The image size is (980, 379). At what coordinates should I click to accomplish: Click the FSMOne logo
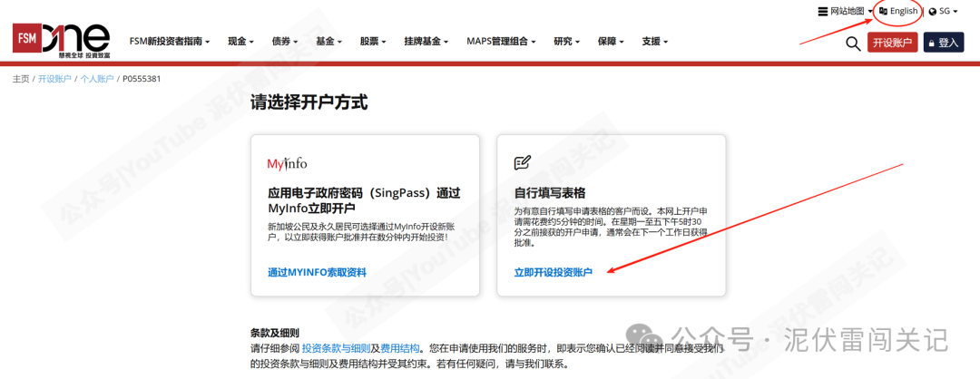(61, 41)
